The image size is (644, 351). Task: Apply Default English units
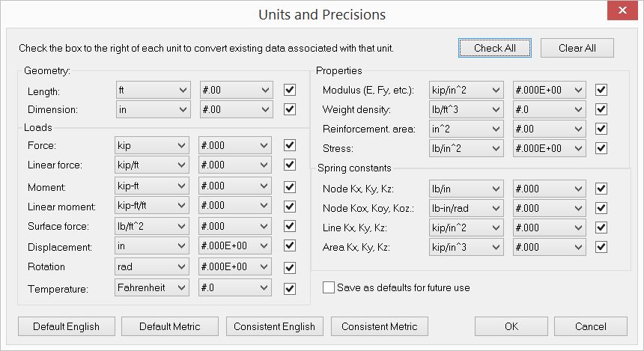tap(65, 326)
